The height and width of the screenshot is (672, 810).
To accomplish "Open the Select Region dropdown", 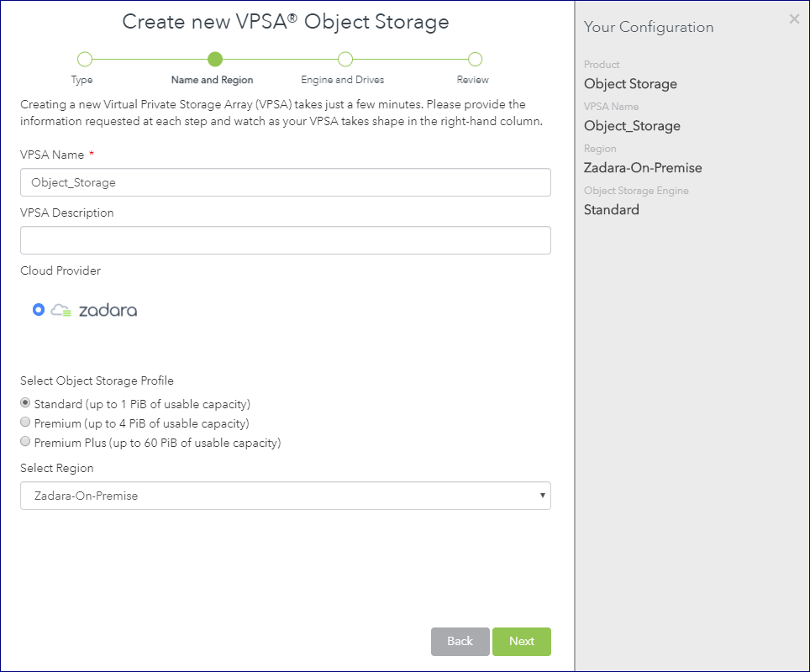I will coord(286,496).
